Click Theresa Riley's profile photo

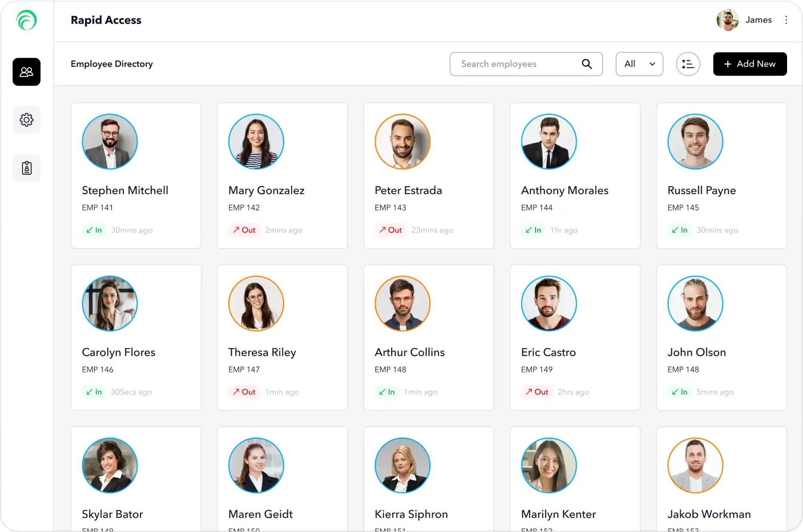coord(256,303)
